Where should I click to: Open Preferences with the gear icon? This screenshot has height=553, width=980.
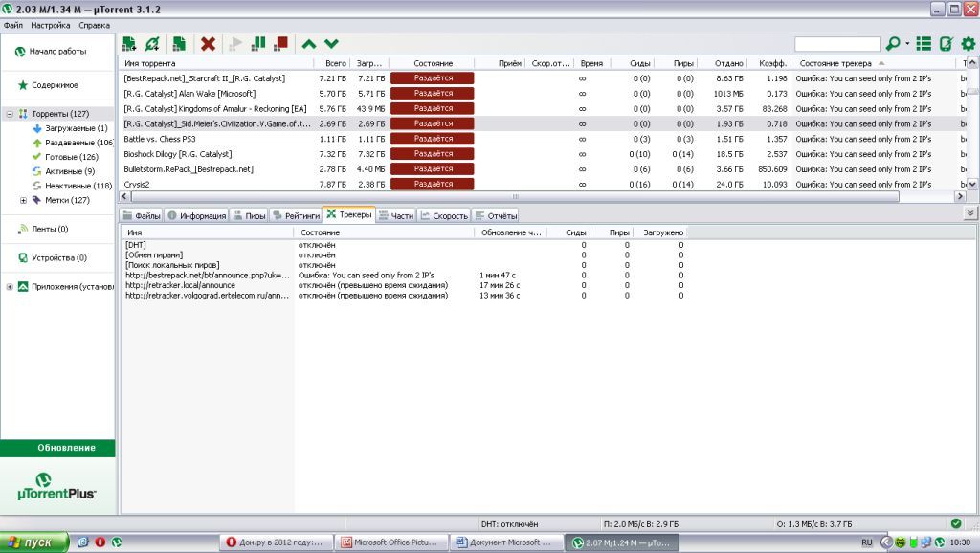coord(968,44)
